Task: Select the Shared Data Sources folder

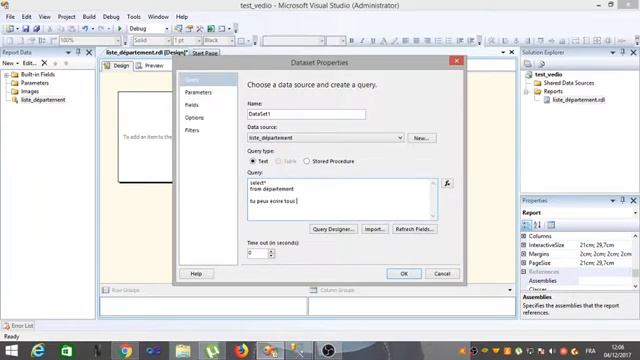Action: pyautogui.click(x=569, y=83)
